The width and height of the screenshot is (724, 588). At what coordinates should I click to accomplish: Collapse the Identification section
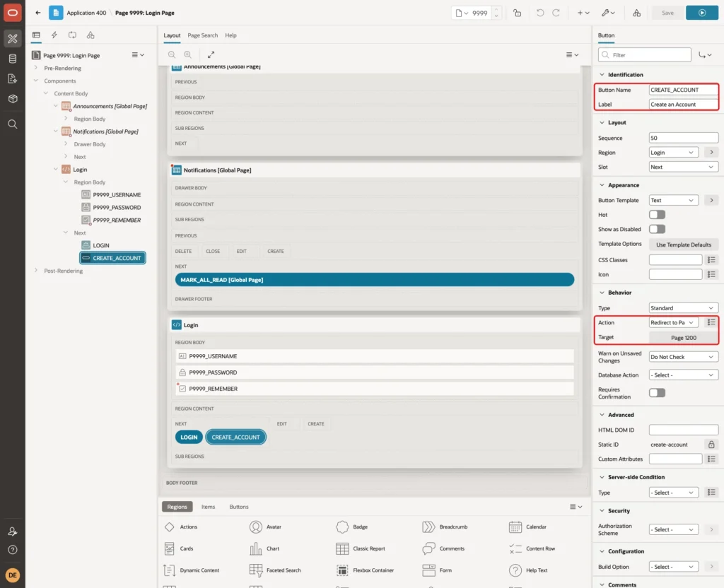[x=602, y=75]
